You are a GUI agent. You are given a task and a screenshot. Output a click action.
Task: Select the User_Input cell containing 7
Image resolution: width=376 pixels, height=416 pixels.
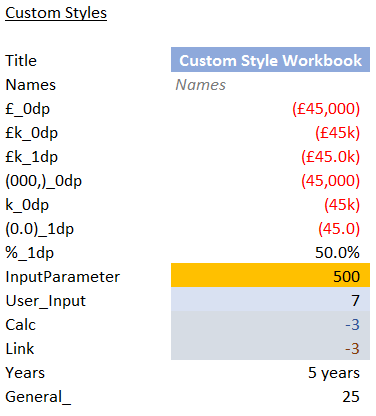pyautogui.click(x=270, y=299)
